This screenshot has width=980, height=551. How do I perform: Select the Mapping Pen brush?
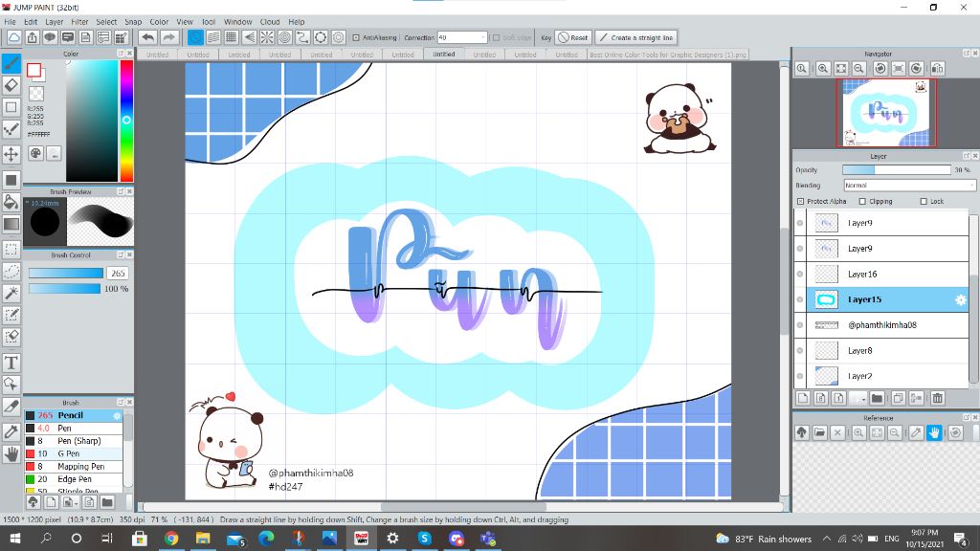pos(74,466)
